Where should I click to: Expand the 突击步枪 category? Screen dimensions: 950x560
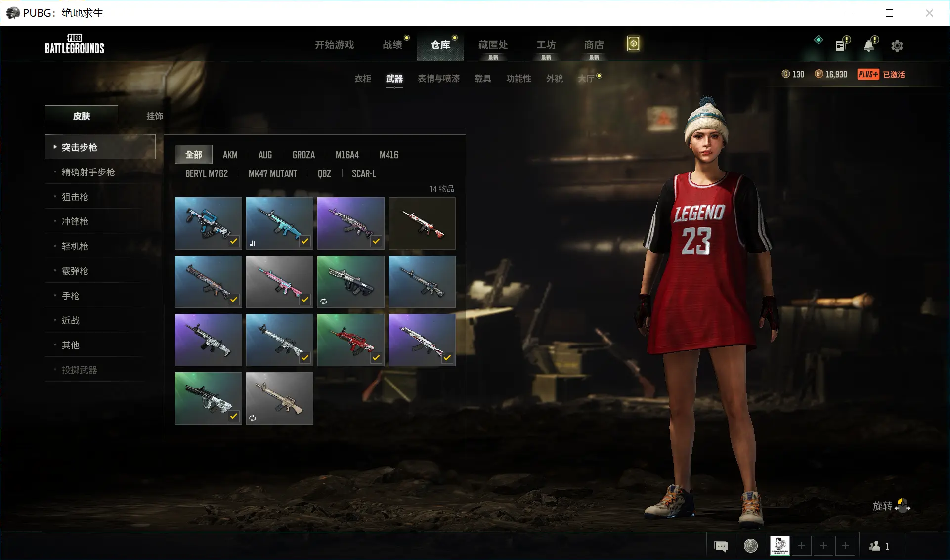click(x=100, y=147)
